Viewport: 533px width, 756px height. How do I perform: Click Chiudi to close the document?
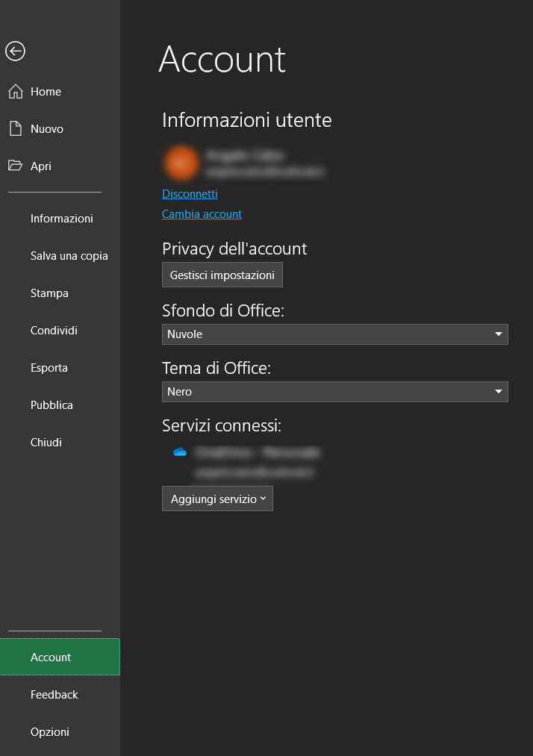click(46, 442)
